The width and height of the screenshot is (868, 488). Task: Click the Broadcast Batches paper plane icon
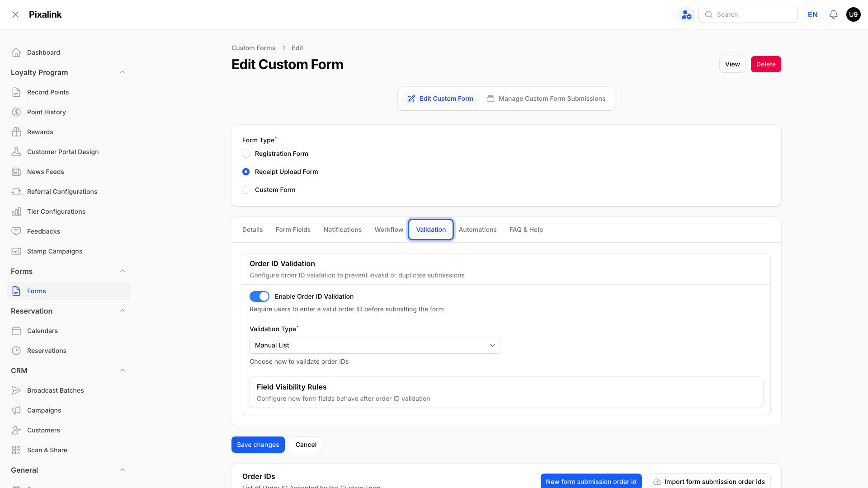[16, 390]
